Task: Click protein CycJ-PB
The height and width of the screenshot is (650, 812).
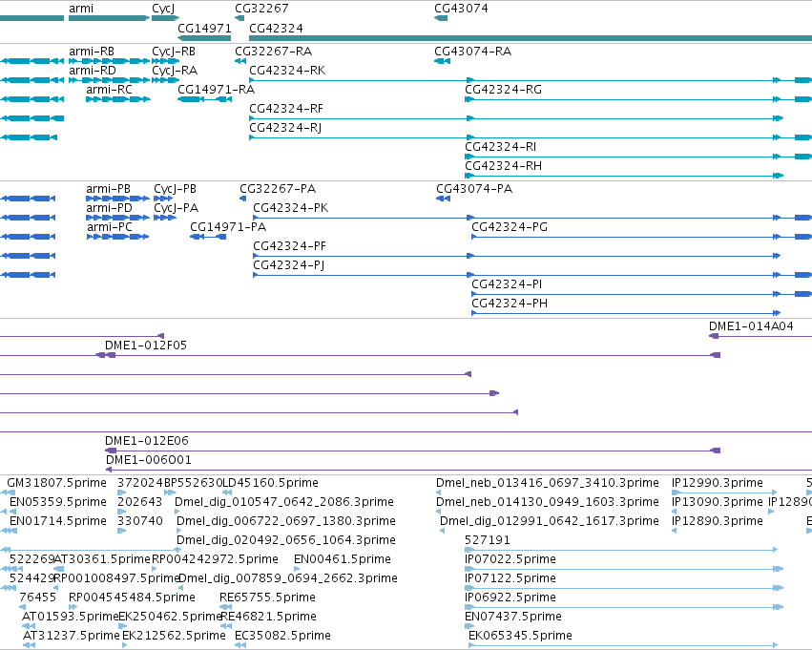Action: click(x=175, y=189)
